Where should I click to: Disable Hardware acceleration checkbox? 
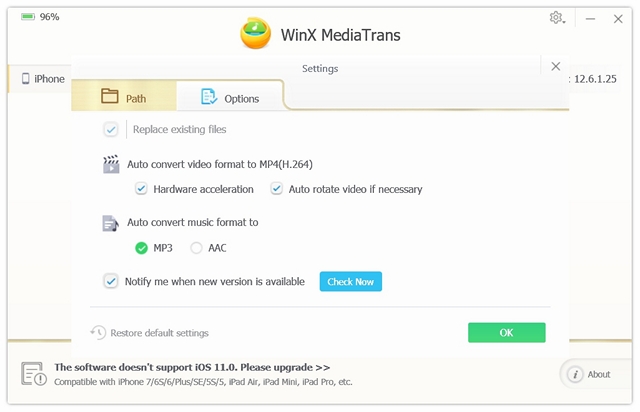click(141, 189)
